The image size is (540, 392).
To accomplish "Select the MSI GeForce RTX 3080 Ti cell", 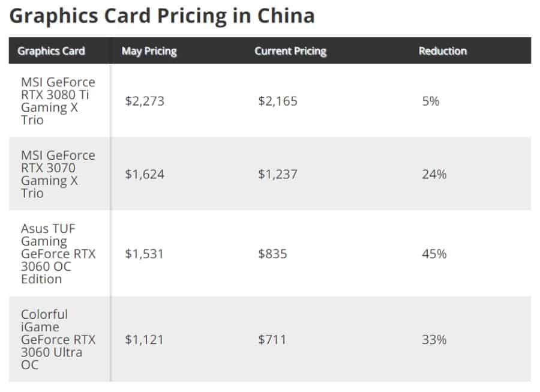I will tap(58, 101).
